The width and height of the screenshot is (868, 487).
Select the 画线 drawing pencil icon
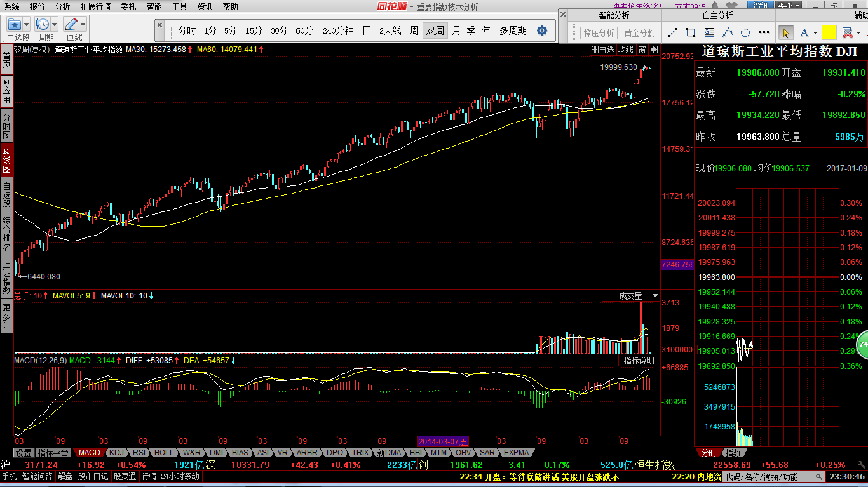[x=71, y=24]
